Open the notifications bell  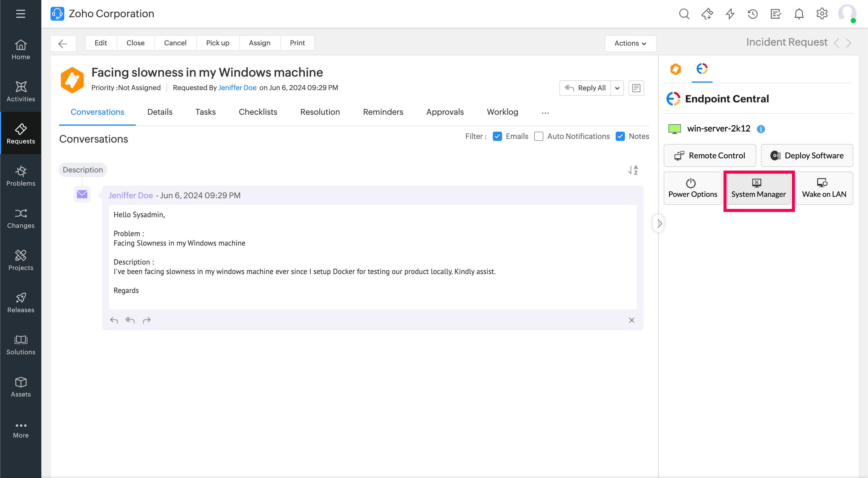click(x=799, y=14)
